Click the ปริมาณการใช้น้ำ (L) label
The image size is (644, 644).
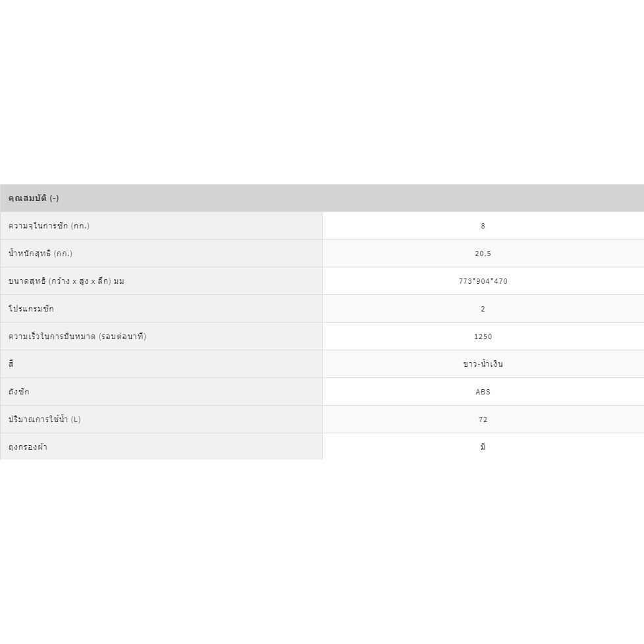pyautogui.click(x=44, y=419)
